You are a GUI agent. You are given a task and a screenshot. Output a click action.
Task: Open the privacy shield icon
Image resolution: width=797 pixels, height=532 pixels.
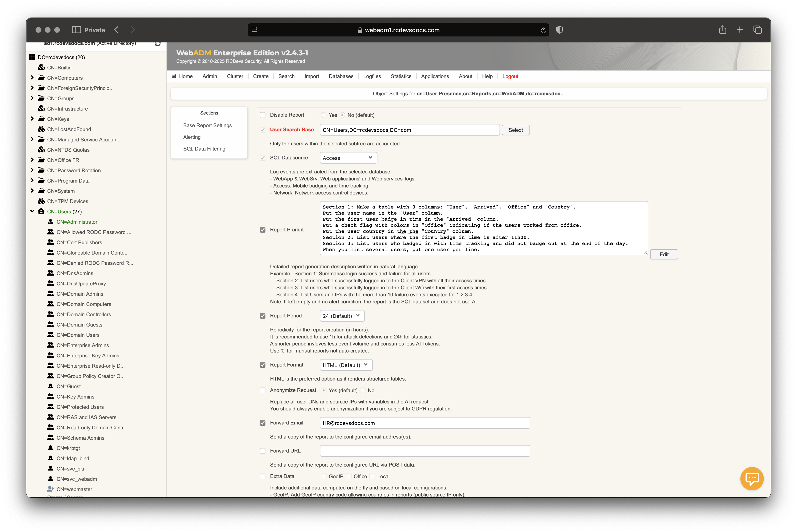(559, 30)
